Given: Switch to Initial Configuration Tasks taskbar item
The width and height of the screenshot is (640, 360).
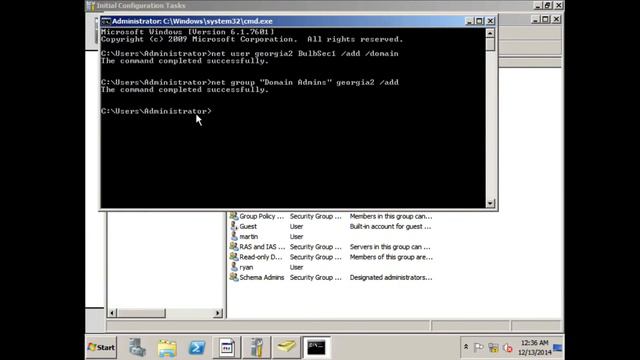Looking at the screenshot, I should pos(257,347).
